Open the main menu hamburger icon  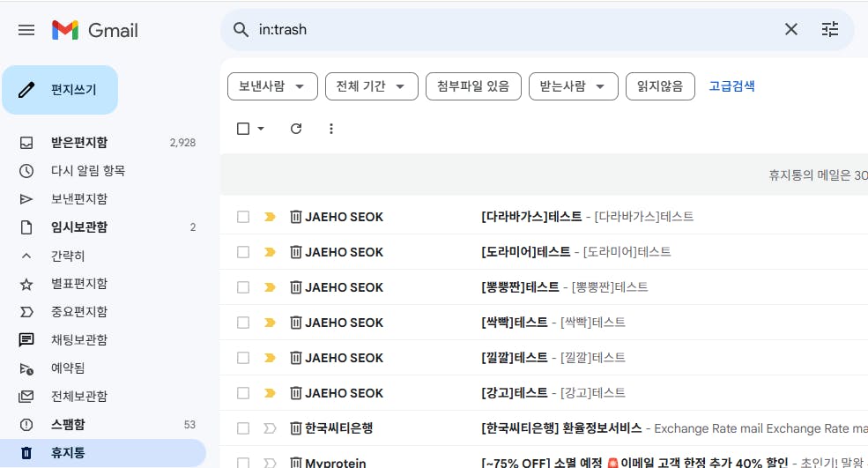(x=26, y=30)
